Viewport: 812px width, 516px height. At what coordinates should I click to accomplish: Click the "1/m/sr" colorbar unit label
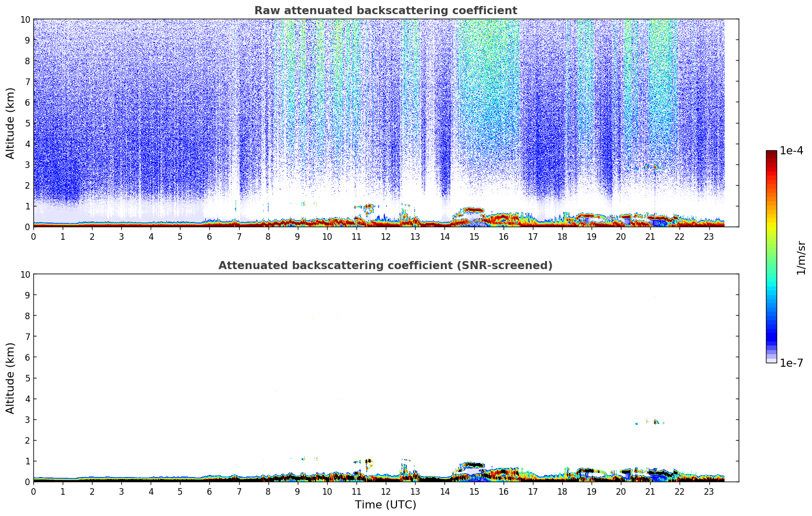[801, 257]
